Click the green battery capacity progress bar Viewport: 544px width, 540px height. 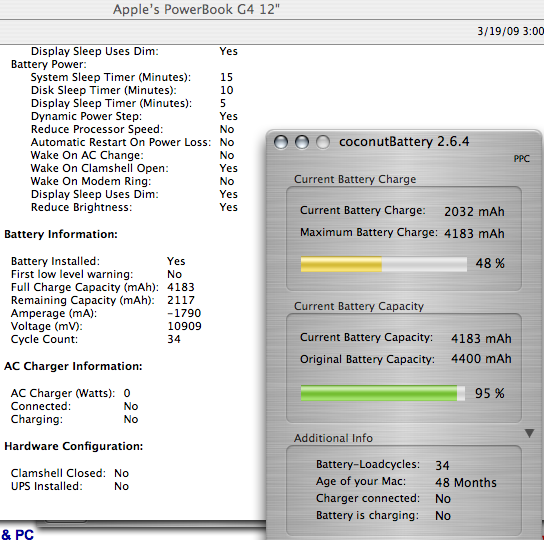[x=383, y=393]
